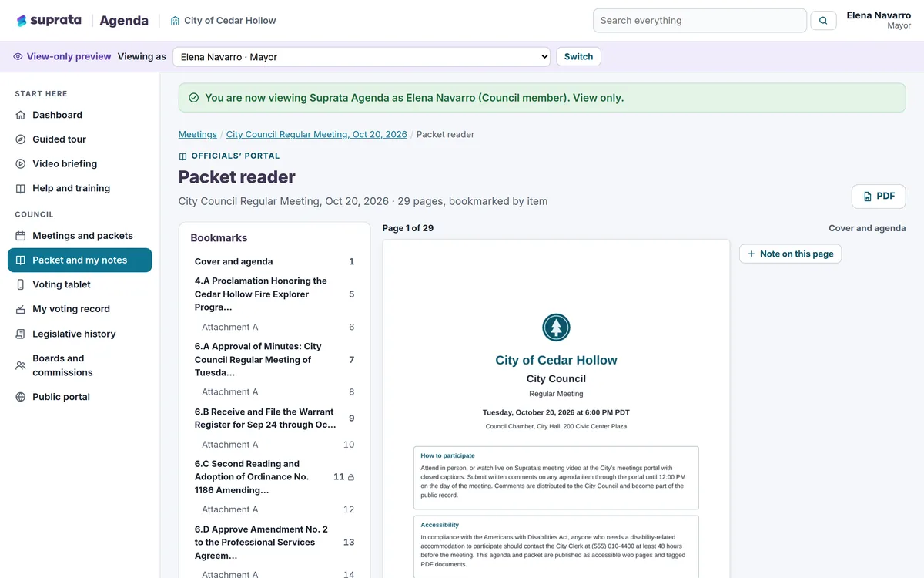Click the City of Cedar Hollow building icon
Screen dimensions: 924x578
[175, 21]
